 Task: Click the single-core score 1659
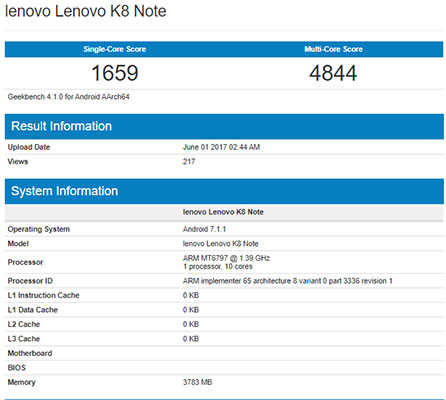[115, 73]
